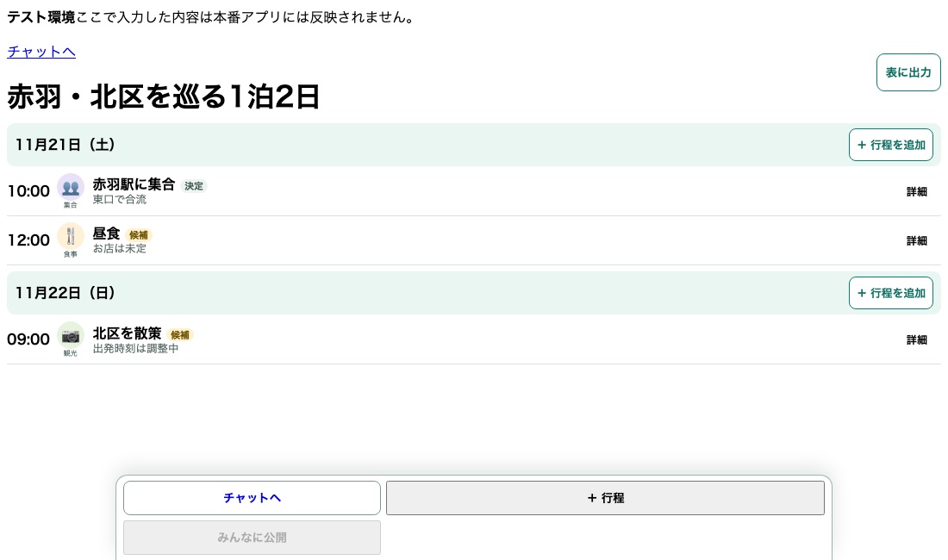Click the 決定 status badge
Viewport: 948px width, 560px height.
click(193, 186)
